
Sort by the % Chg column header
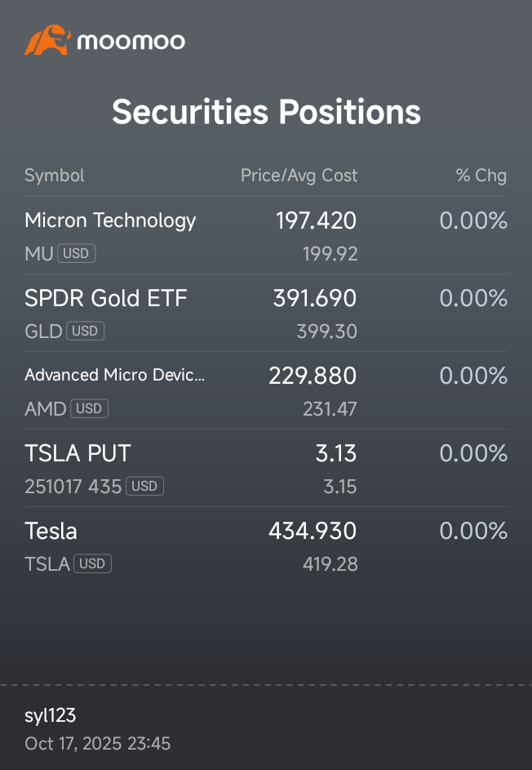tap(481, 176)
